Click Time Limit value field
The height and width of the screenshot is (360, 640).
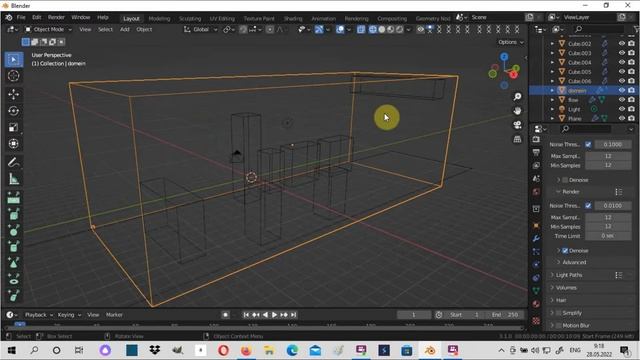[608, 236]
